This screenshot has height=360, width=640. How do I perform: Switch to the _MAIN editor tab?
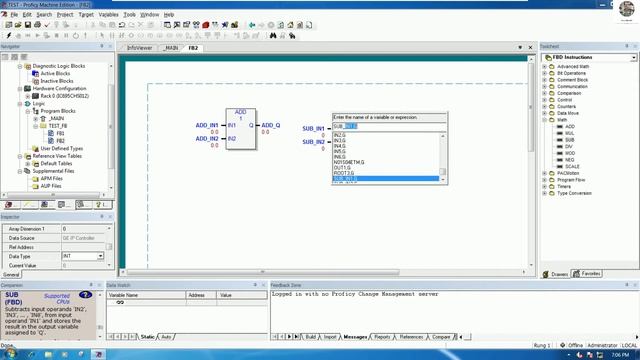(x=171, y=48)
